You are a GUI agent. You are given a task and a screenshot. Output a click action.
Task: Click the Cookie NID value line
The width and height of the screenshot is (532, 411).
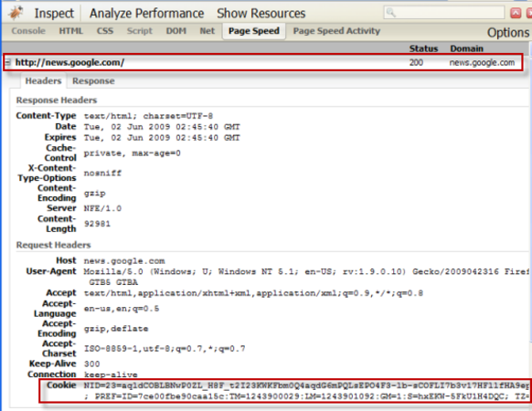(x=306, y=385)
